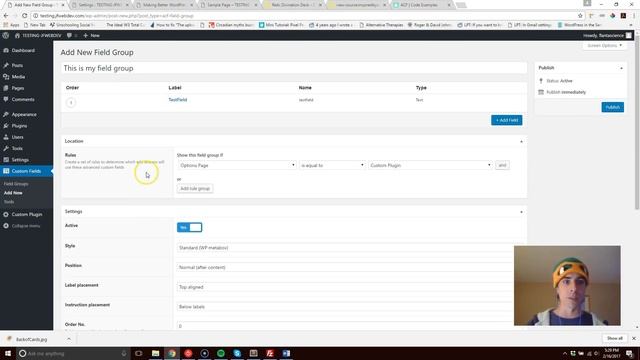Collapse the Location panel
640x360 pixels.
point(521,141)
